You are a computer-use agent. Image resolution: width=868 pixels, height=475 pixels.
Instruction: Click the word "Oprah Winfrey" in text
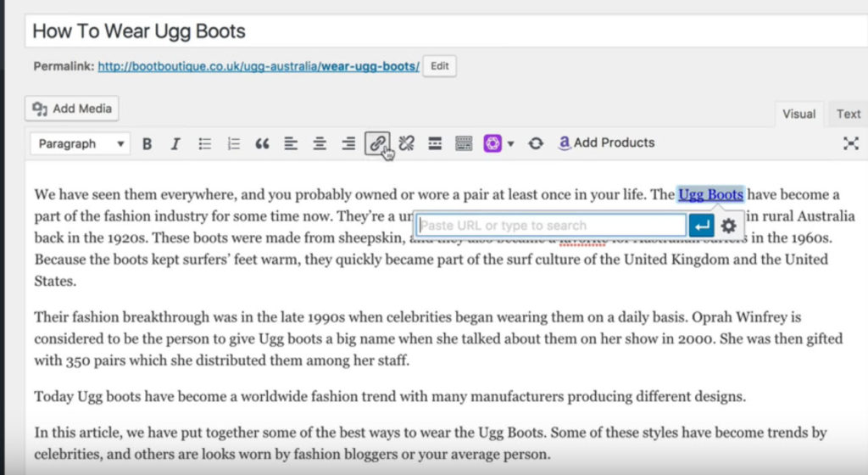739,317
